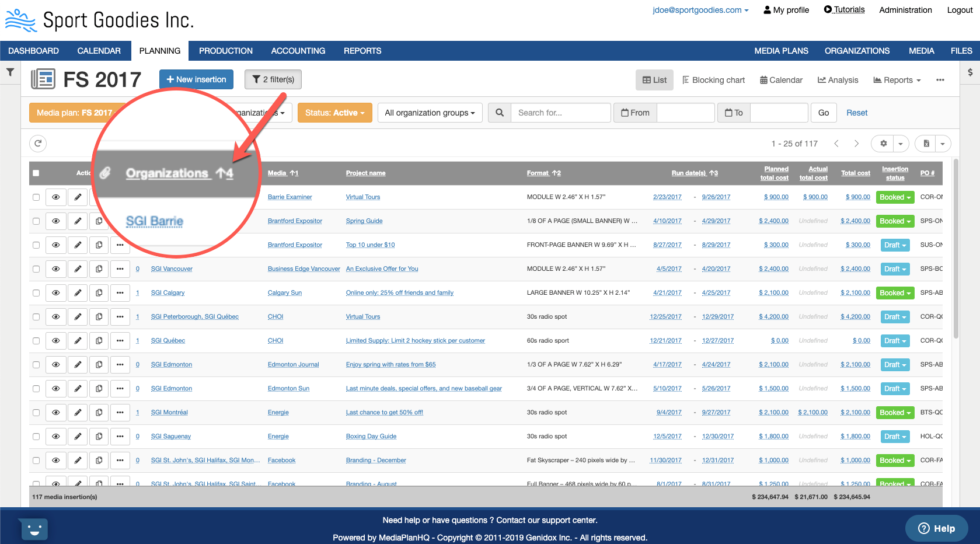Click the copy icon on SGI Vancouver row
The image size is (980, 544).
pyautogui.click(x=99, y=269)
